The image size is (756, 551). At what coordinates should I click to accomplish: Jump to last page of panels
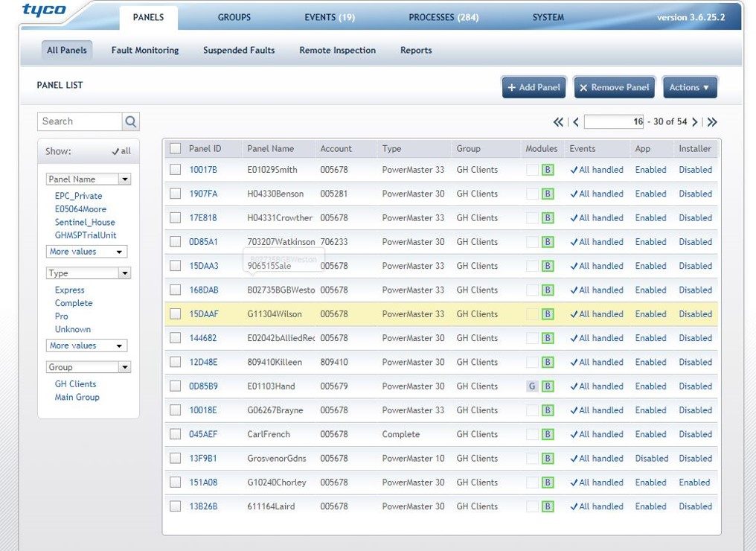pos(712,122)
